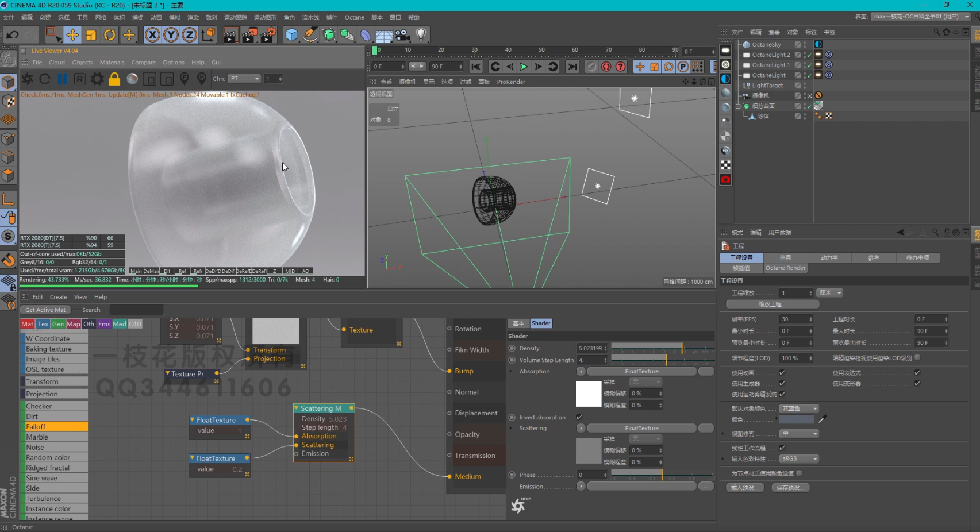Open the interface layout dropdown at top right
The image size is (980, 532).
tap(921, 17)
